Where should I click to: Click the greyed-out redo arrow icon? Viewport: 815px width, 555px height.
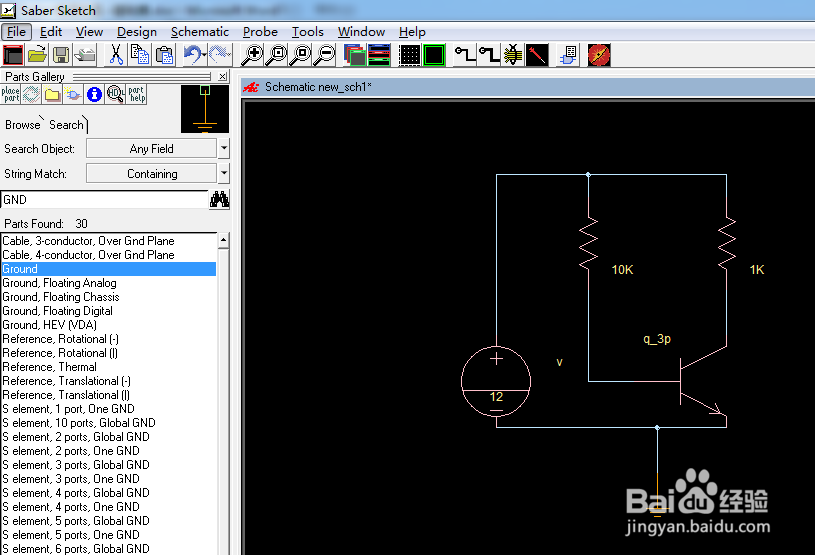(x=220, y=55)
